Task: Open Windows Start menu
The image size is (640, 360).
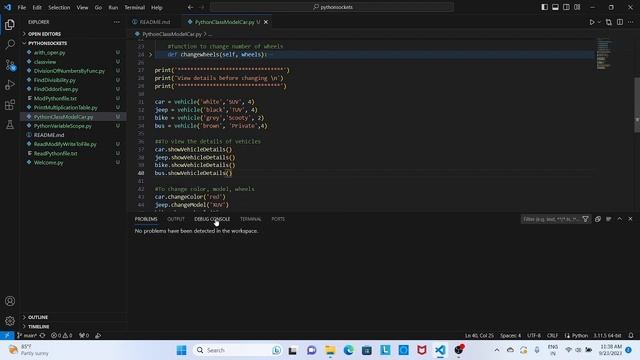Action: pos(182,350)
